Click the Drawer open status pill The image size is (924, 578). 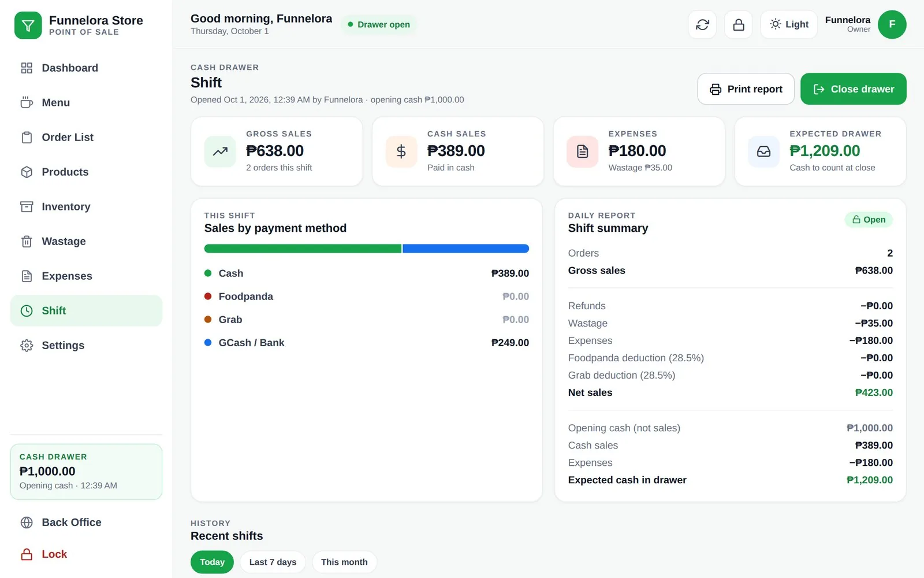click(378, 24)
